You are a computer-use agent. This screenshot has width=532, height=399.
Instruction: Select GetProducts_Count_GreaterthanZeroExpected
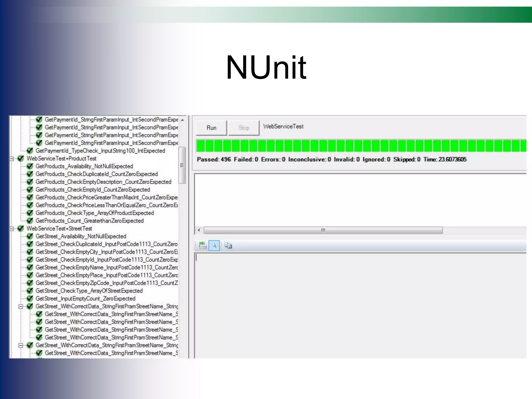click(90, 221)
